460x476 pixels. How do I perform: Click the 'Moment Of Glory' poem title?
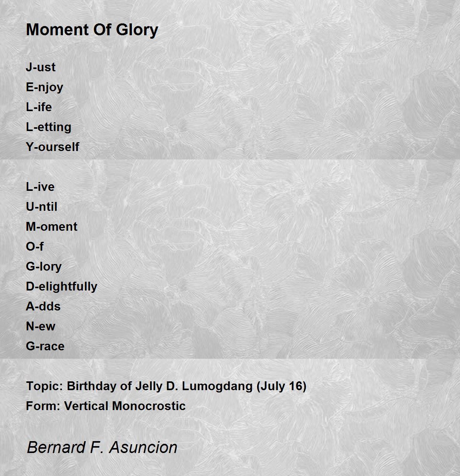[92, 30]
